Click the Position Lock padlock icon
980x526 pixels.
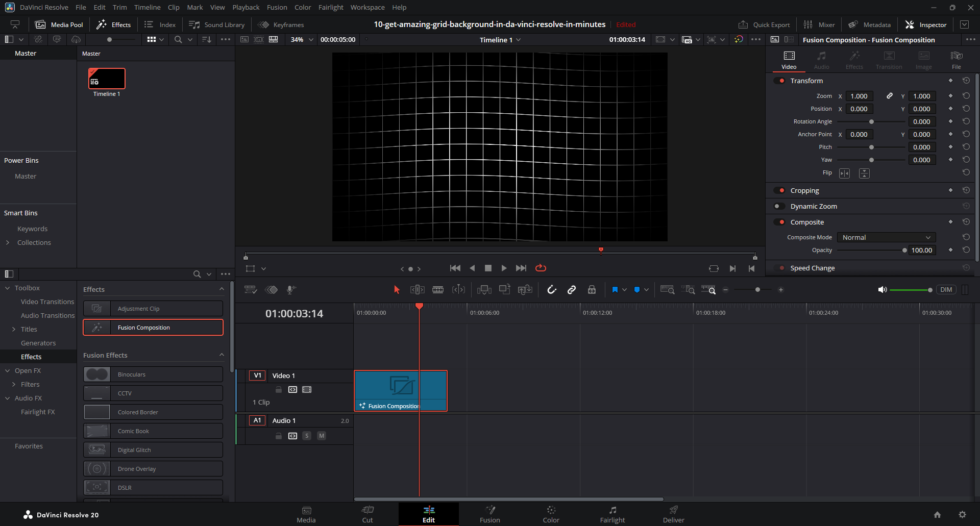pos(592,290)
